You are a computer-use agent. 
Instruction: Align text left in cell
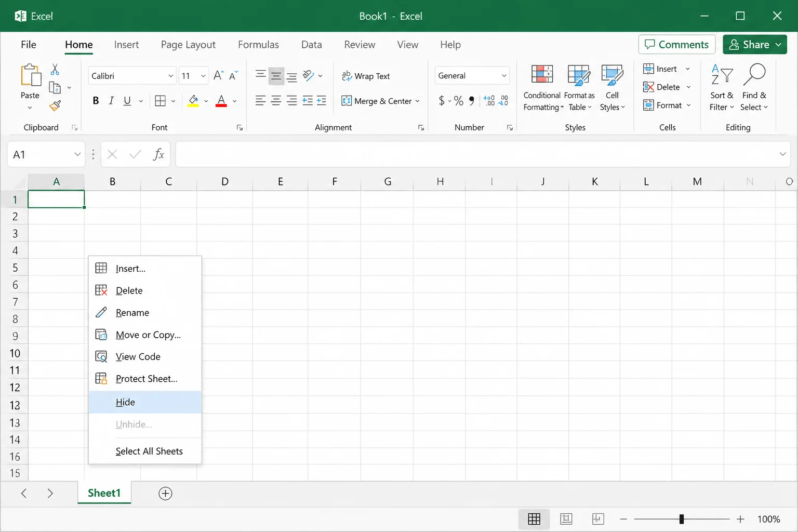[261, 101]
